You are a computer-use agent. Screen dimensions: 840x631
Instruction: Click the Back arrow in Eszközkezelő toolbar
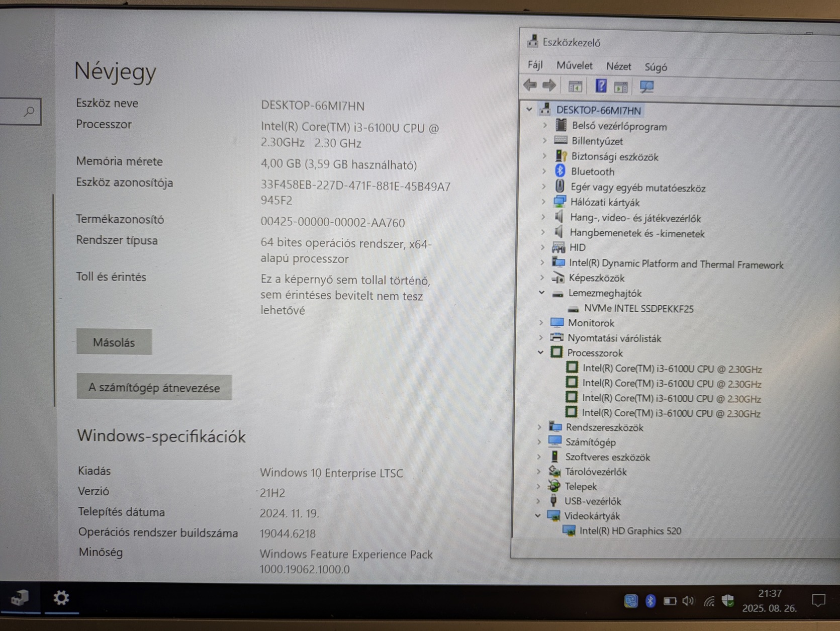530,85
